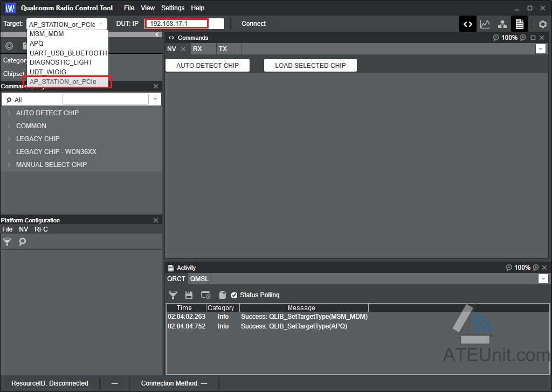Click the search icon in Platform Configuration
This screenshot has height=392, width=552.
point(22,242)
